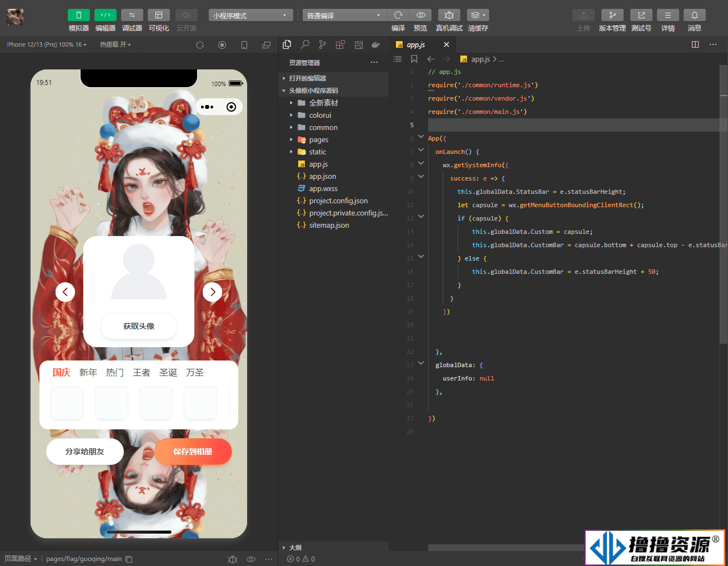Select the app.js editor tab
This screenshot has height=566, width=728.
pos(423,44)
